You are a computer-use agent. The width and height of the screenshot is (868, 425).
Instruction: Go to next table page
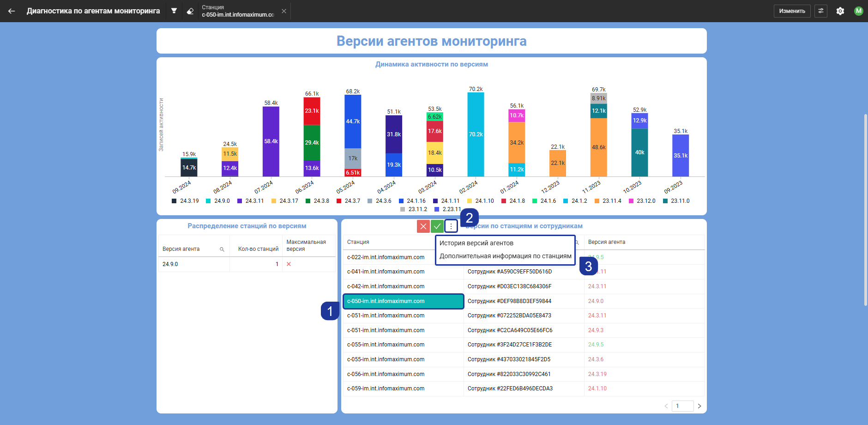click(x=699, y=406)
